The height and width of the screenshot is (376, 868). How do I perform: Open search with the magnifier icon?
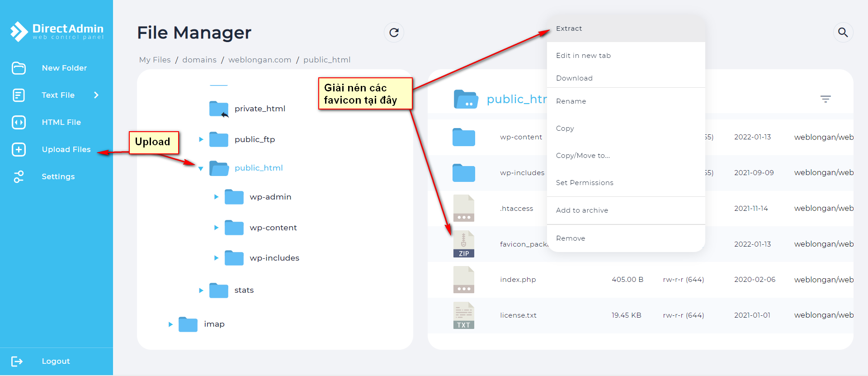pos(843,33)
